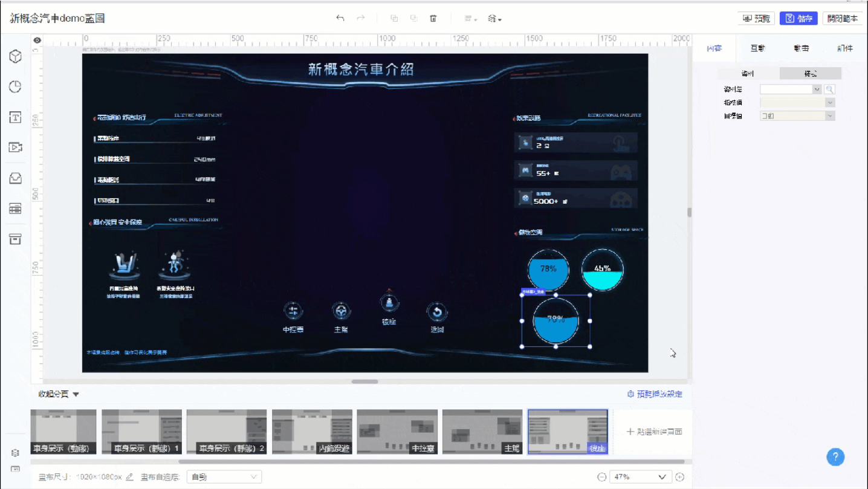Select the 新概念汽車介紹 title on the canvas
Screen dimensions: 868x489
click(361, 69)
